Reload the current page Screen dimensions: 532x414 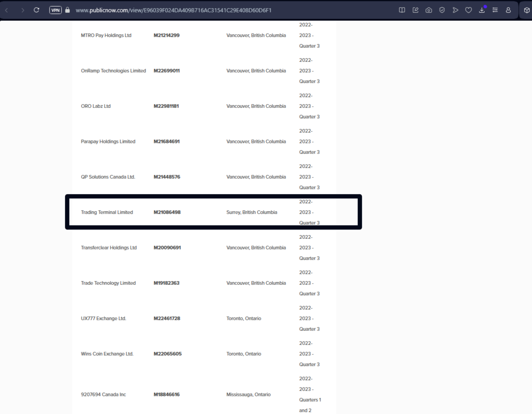37,10
